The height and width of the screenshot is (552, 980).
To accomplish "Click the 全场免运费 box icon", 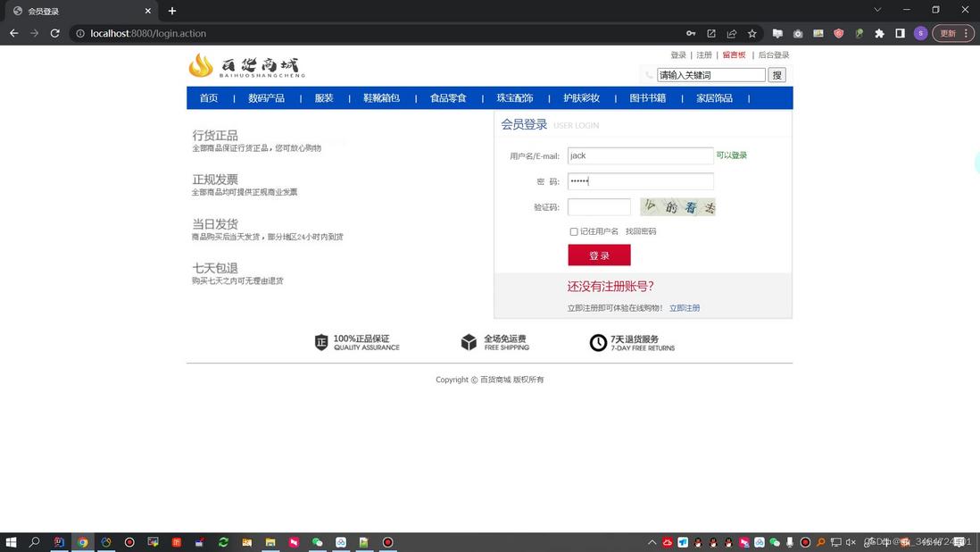I will pyautogui.click(x=469, y=342).
